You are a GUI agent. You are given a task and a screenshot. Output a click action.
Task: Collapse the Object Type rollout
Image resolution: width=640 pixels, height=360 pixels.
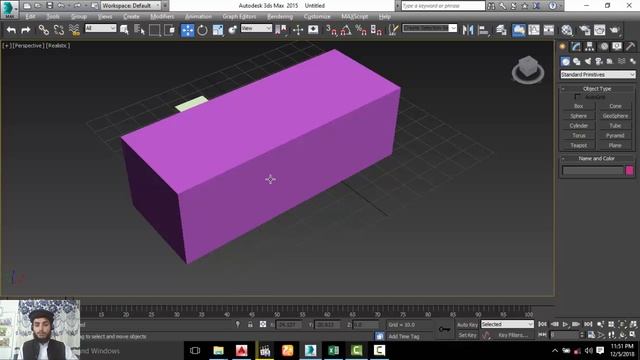click(x=597, y=89)
